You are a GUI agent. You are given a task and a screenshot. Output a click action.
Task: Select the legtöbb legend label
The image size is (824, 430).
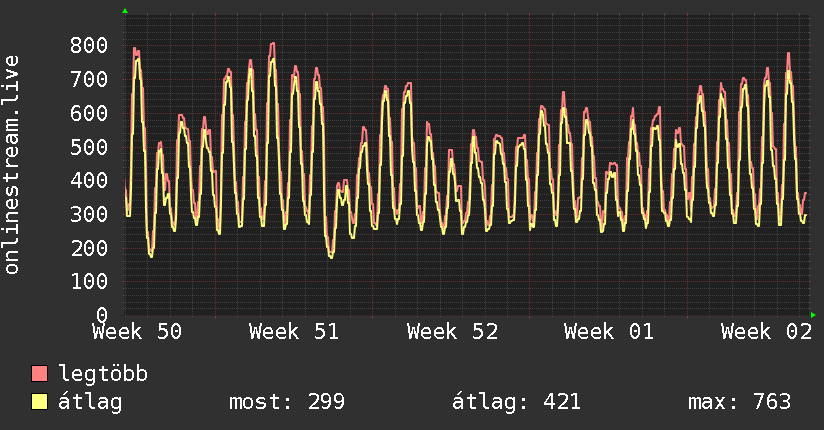[x=103, y=374]
